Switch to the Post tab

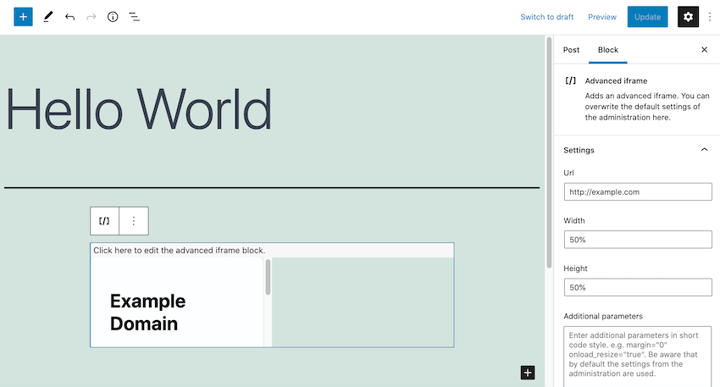pos(571,50)
